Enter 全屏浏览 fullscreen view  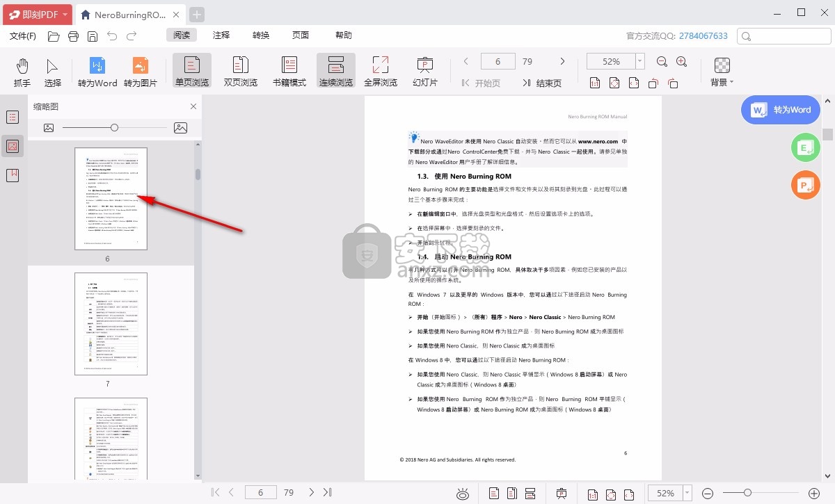[381, 72]
